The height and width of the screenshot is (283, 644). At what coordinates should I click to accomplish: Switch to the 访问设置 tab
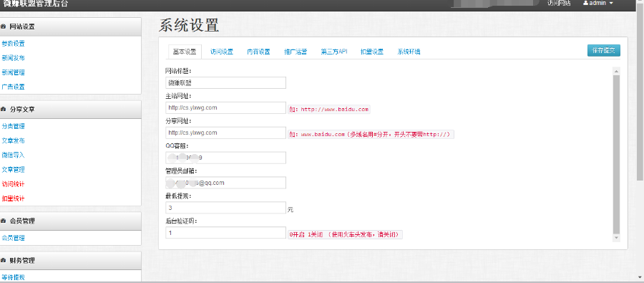(222, 52)
